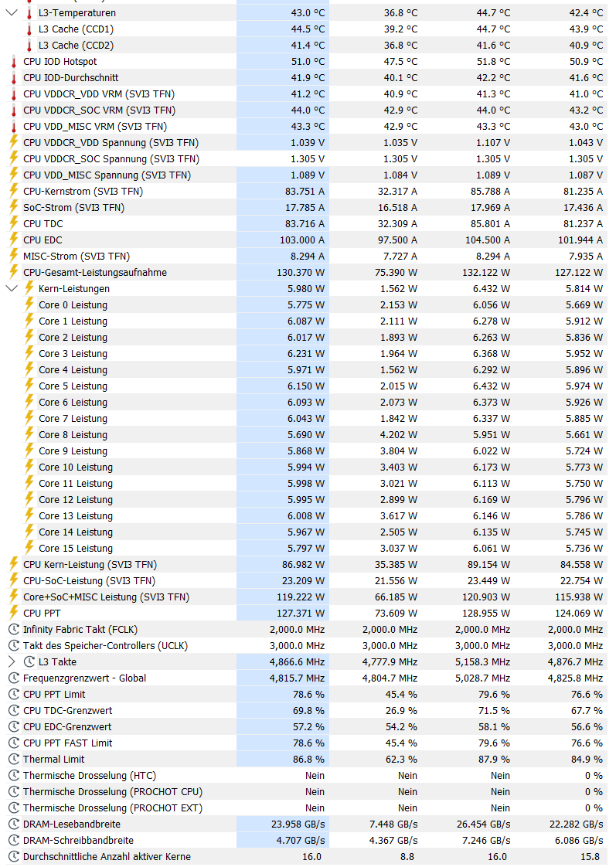Click lightning icon beside Core 15 Leistung
This screenshot has width=616, height=867.
pos(29,547)
